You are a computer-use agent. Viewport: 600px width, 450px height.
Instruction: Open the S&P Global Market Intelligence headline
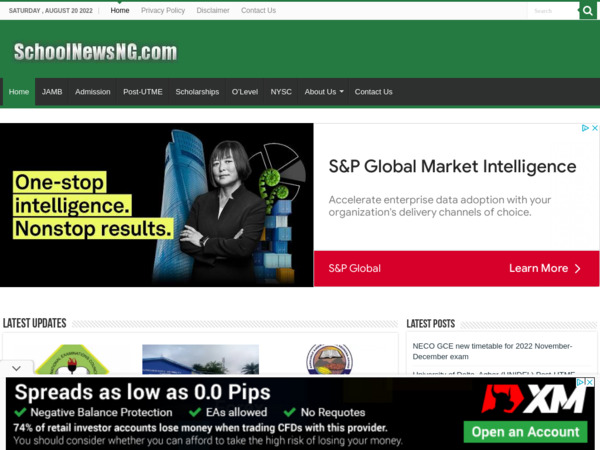point(452,166)
